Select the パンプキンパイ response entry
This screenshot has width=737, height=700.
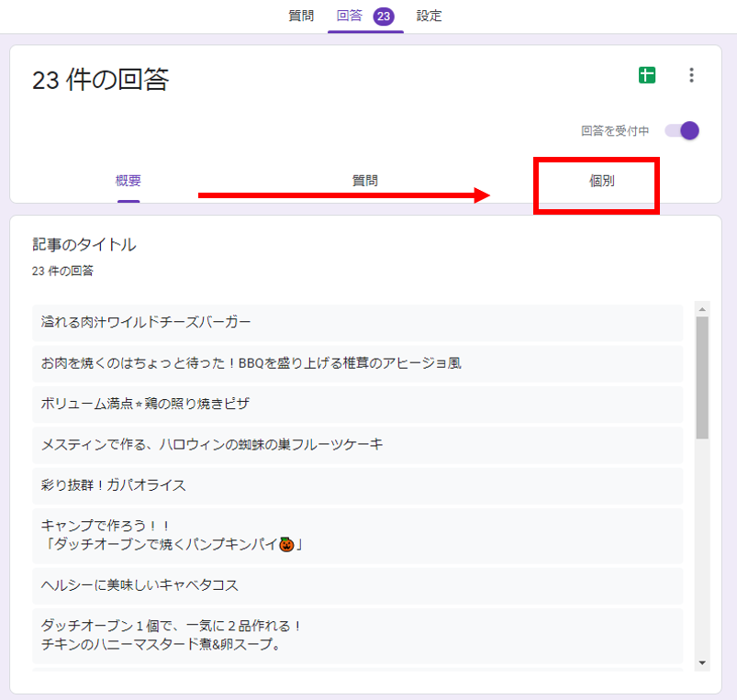tap(357, 535)
